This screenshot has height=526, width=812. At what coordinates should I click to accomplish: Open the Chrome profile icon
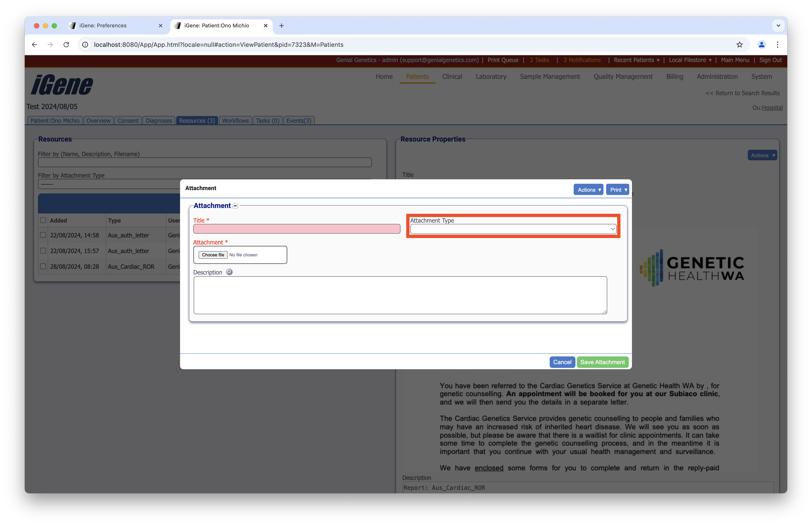761,45
